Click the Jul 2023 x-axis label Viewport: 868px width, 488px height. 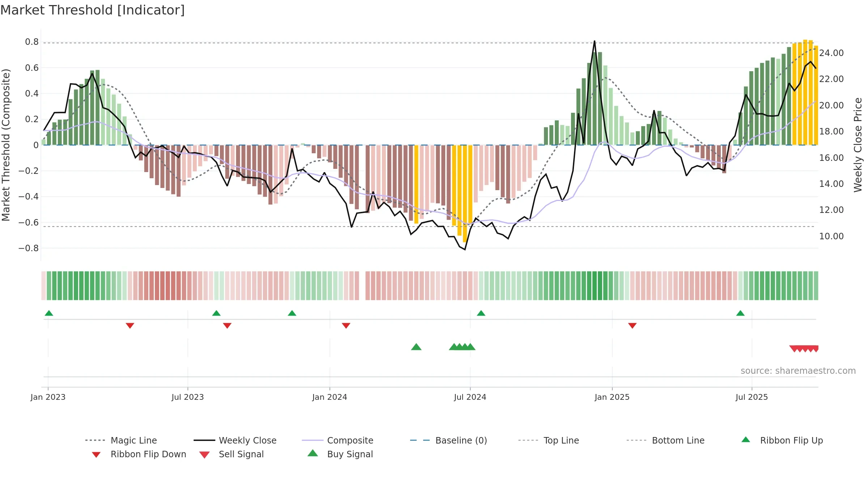[x=188, y=397]
